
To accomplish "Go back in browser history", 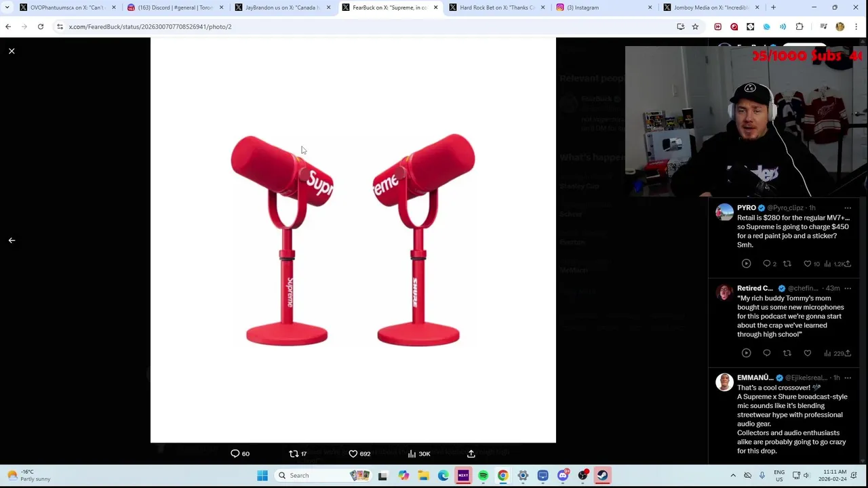I will coord(8,26).
